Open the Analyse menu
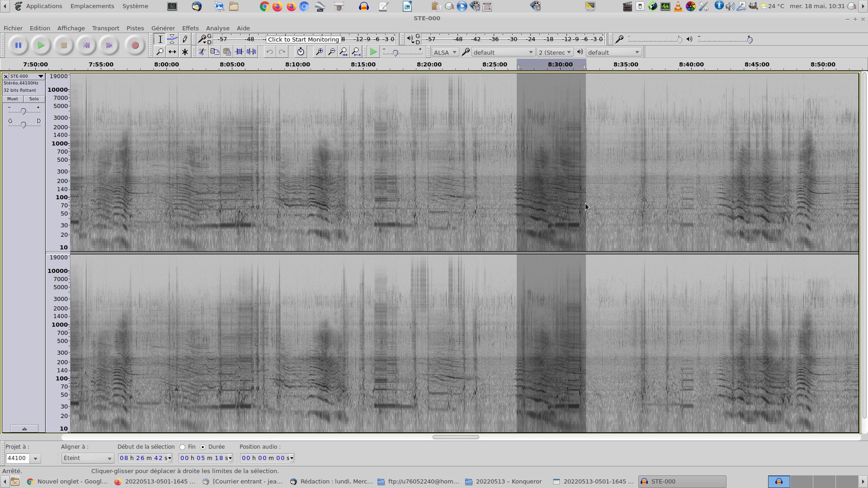Viewport: 868px width, 488px height. [x=217, y=28]
